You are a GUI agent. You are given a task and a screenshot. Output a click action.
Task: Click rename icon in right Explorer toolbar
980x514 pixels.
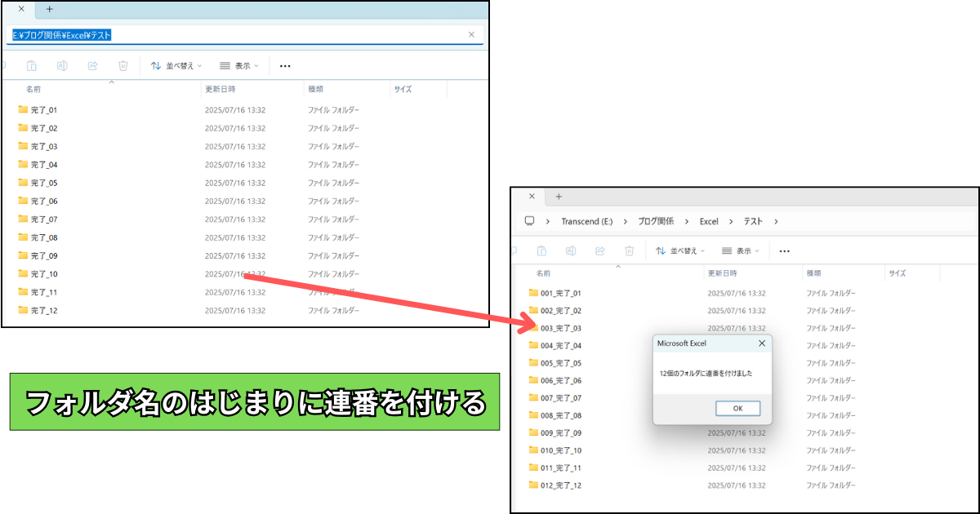571,251
